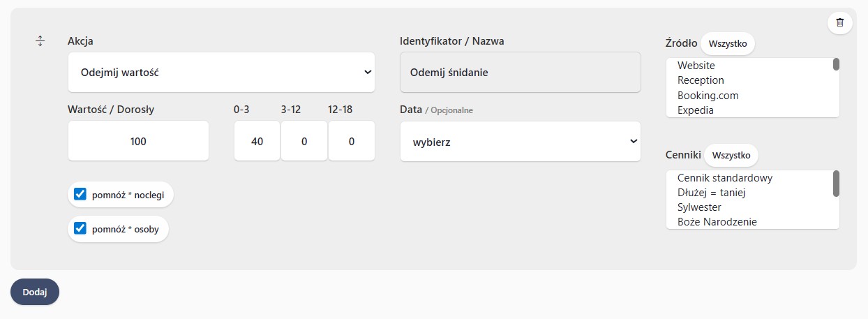The height and width of the screenshot is (319, 868).
Task: Click the trash delete icon
Action: 839,22
